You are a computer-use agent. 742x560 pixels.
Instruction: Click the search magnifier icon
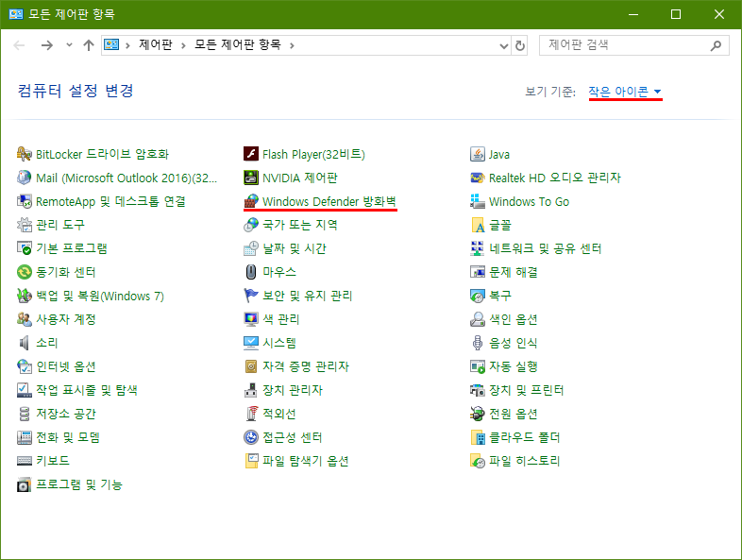tap(716, 45)
